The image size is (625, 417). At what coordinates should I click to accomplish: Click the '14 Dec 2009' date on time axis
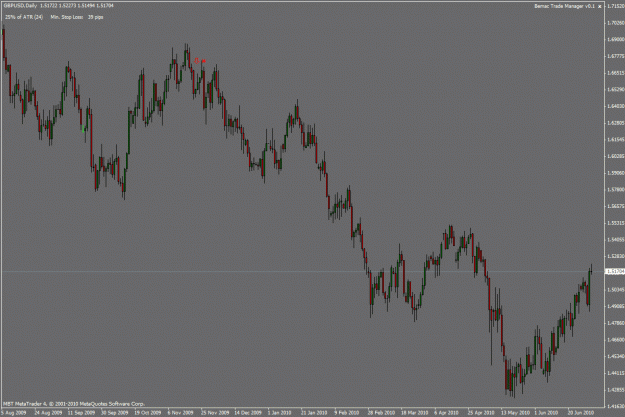(x=248, y=413)
